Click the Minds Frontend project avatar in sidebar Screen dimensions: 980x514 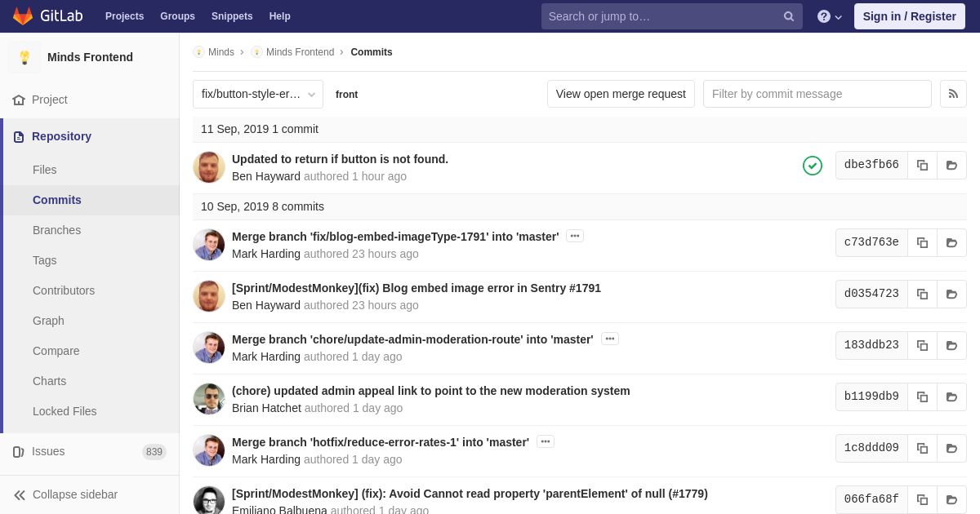coord(24,57)
